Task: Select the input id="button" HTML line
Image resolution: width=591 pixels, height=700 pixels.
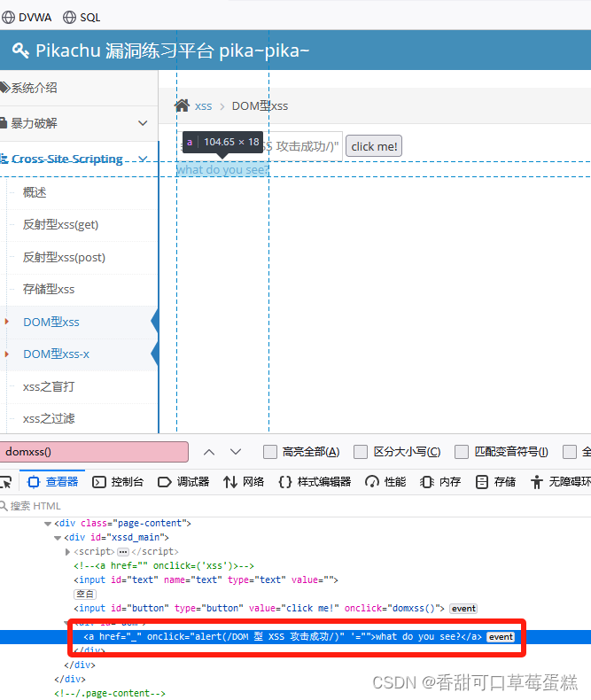Action: pyautogui.click(x=259, y=609)
